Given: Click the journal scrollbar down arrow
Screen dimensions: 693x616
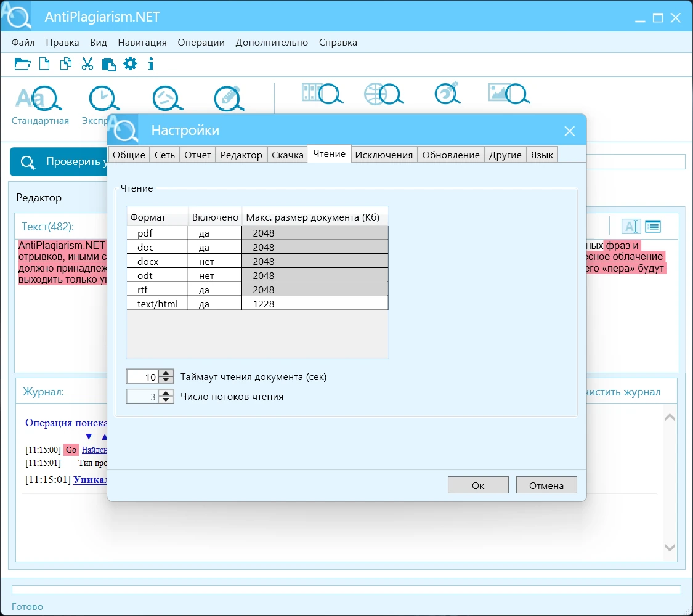Looking at the screenshot, I should (x=669, y=547).
